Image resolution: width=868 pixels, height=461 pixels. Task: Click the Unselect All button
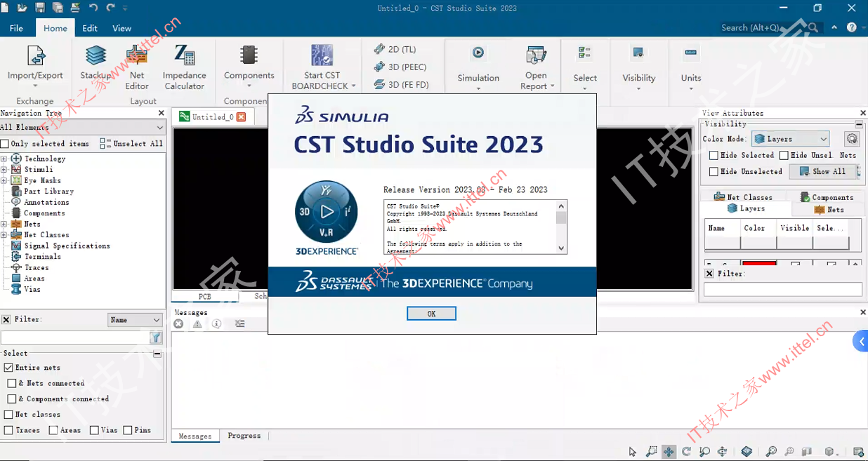pos(131,144)
